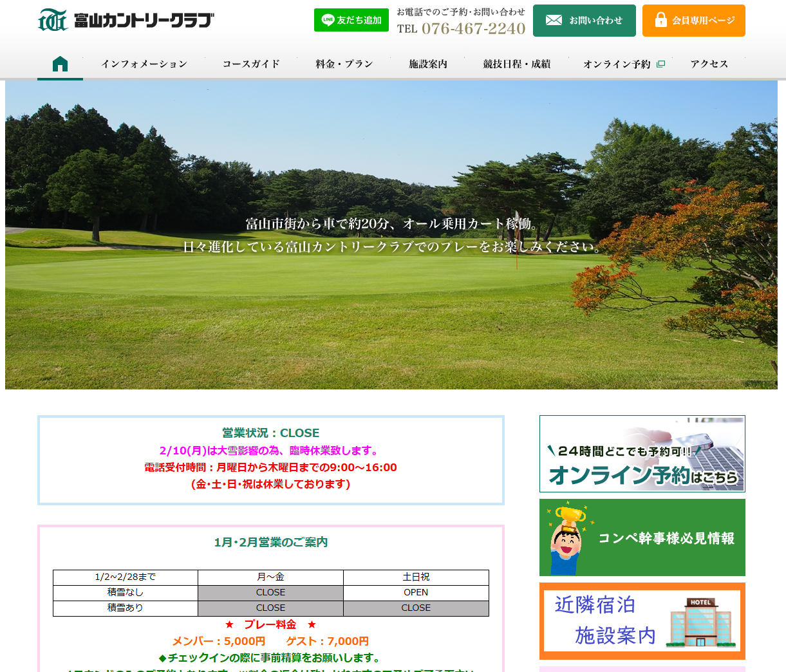The image size is (786, 672).
Task: Open the オンライン予約はこちら banner
Action: 642,454
